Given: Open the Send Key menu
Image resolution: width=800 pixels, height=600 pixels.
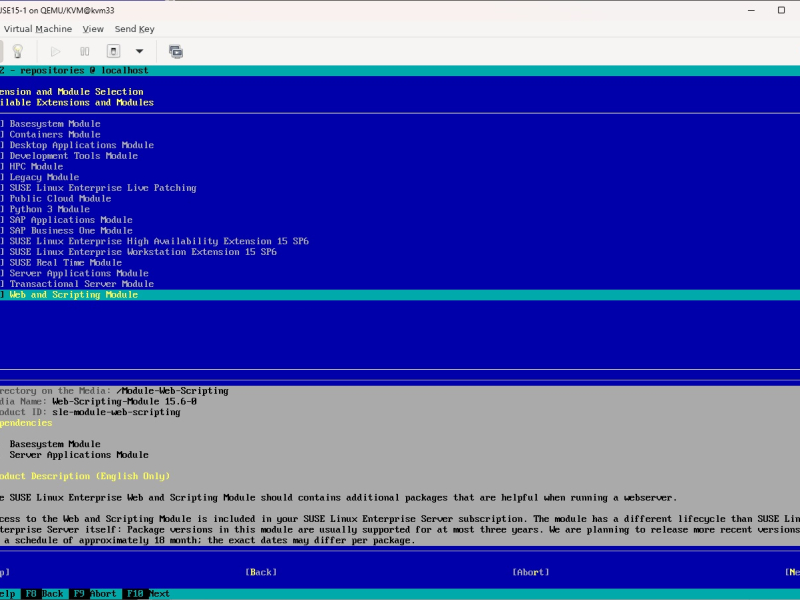Looking at the screenshot, I should coord(135,29).
